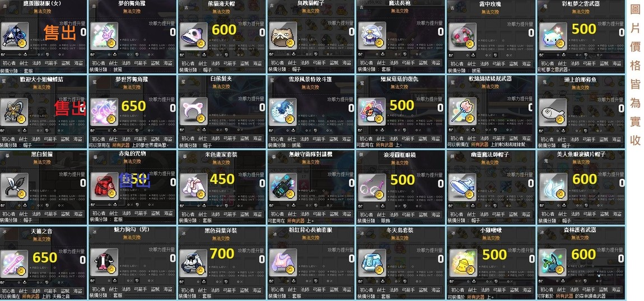Screen dimensions: 644x301
Task: Select the white bear ear hairband icon
Action: [x=193, y=111]
